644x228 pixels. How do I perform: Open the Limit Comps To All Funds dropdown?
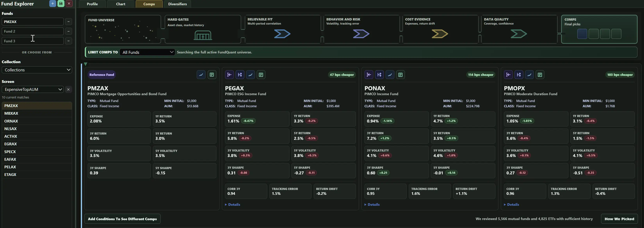click(147, 52)
